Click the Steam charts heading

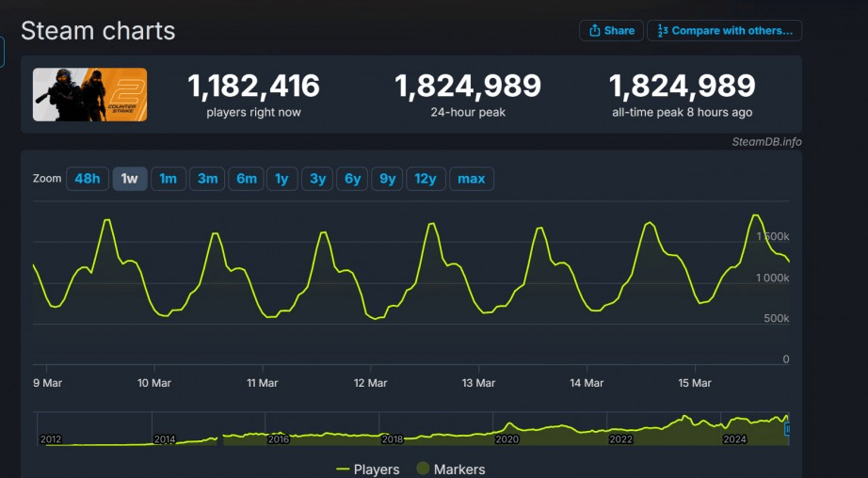pos(98,31)
